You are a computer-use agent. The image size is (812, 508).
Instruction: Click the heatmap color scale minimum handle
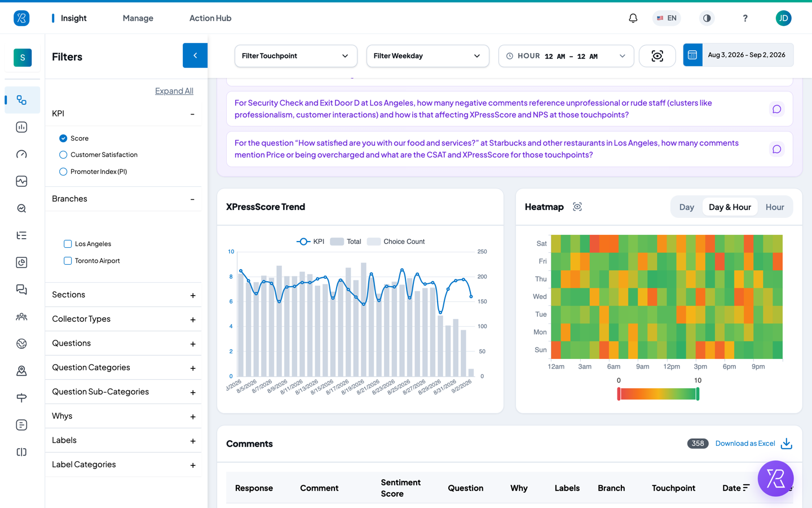coord(619,394)
